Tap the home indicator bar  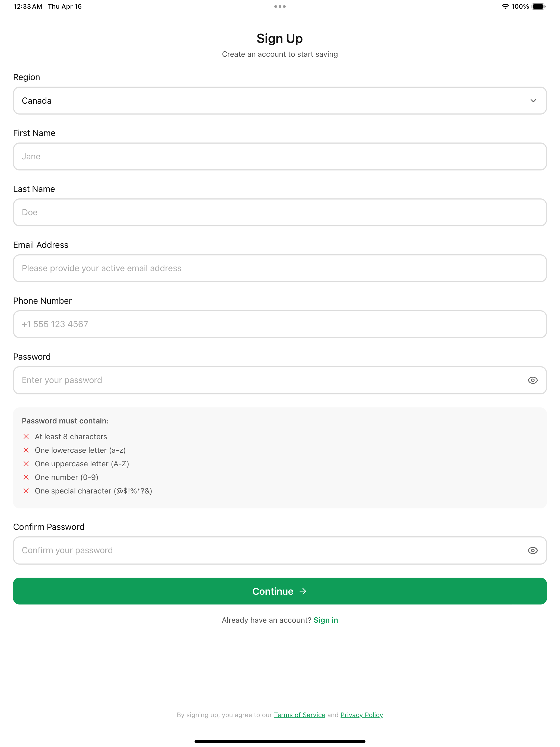280,741
